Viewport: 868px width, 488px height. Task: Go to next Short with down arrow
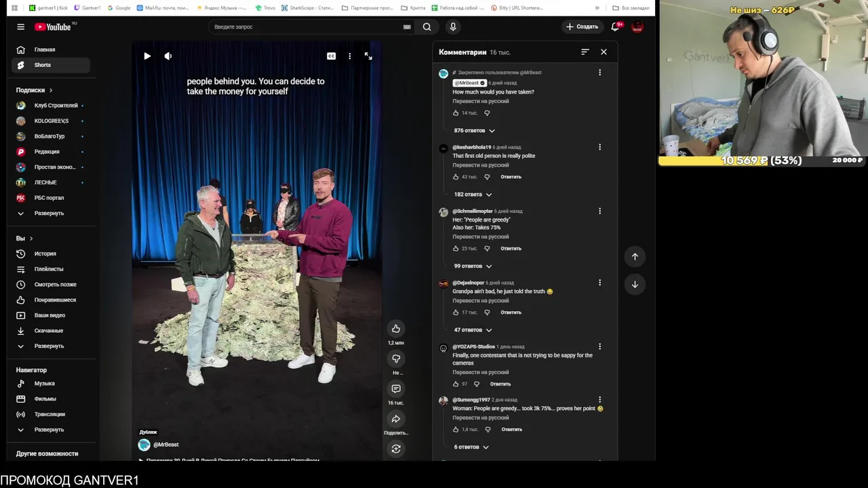[635, 284]
